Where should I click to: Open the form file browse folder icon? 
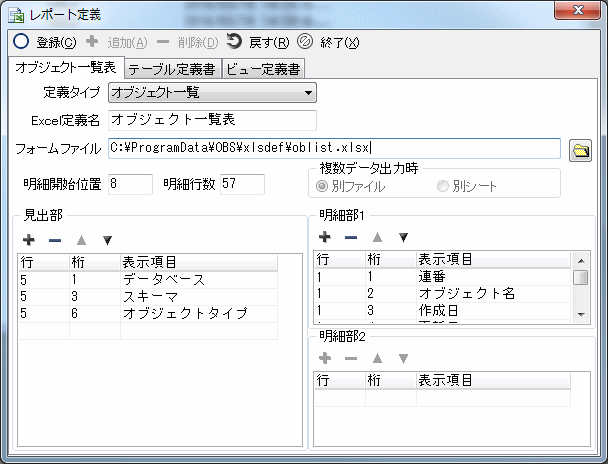pos(579,150)
